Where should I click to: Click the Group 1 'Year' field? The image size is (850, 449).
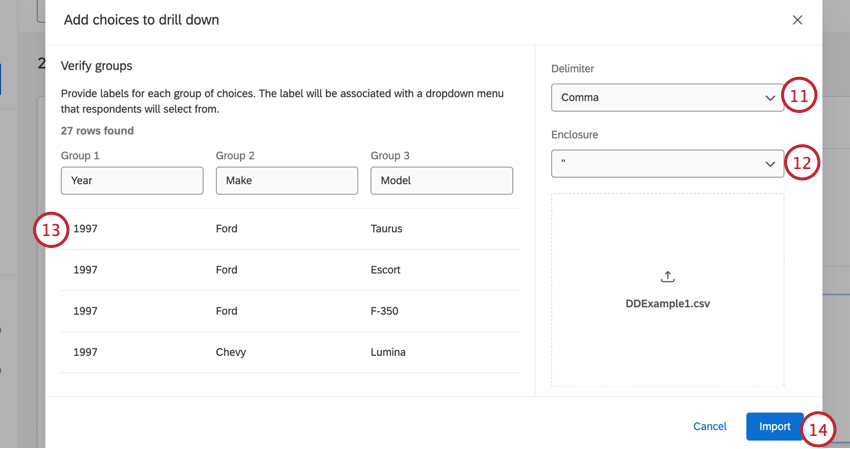pyautogui.click(x=132, y=181)
